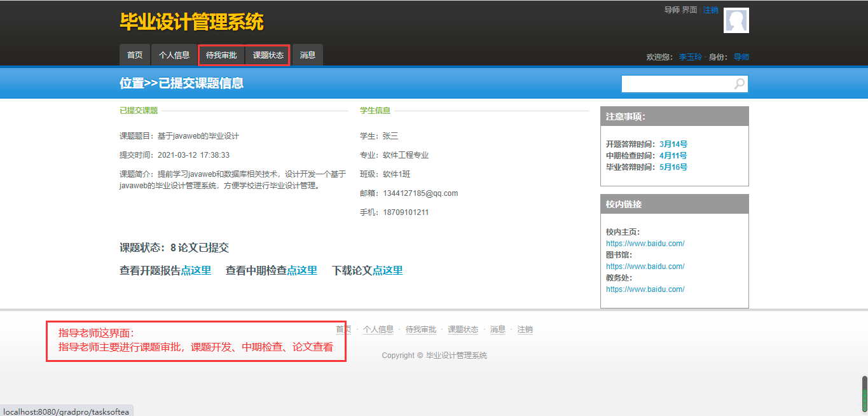
Task: Click the username 李玉玲 link
Action: coord(690,57)
